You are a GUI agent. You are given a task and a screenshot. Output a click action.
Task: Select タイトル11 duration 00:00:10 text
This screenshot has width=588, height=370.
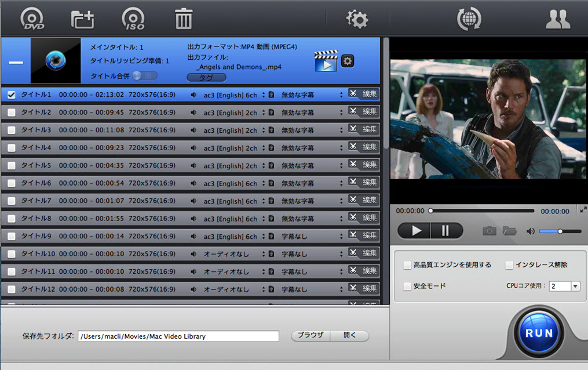109,271
